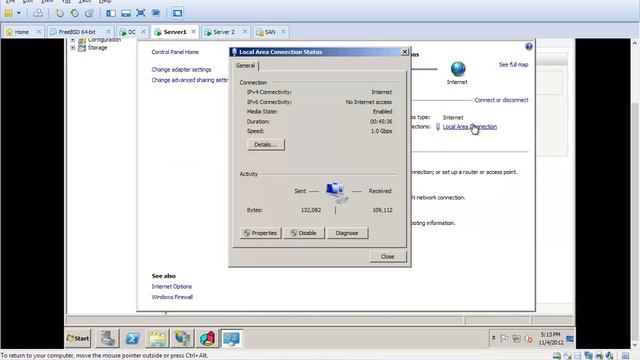The width and height of the screenshot is (640, 360).
Task: Open Windows Explorer folder taskbar icon
Action: pos(158,338)
